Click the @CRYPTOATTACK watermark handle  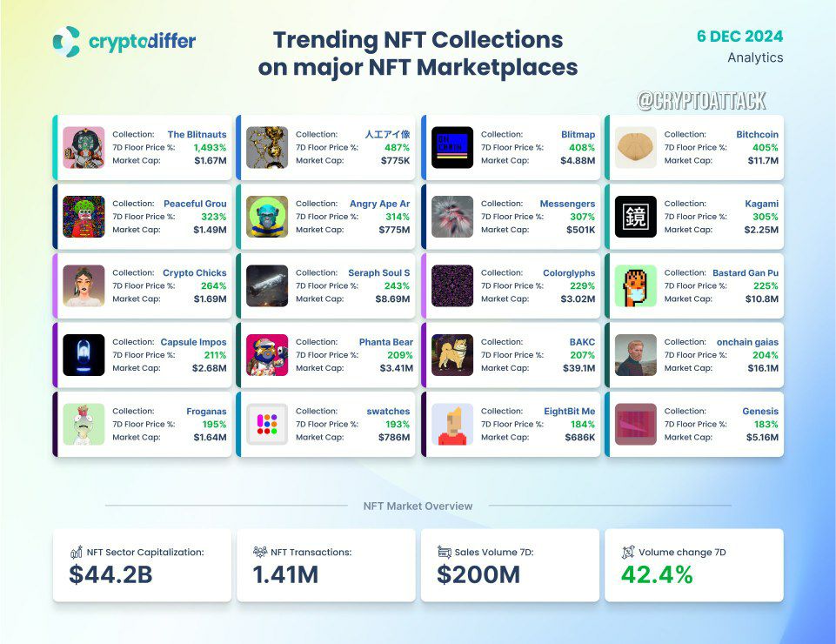pos(702,101)
